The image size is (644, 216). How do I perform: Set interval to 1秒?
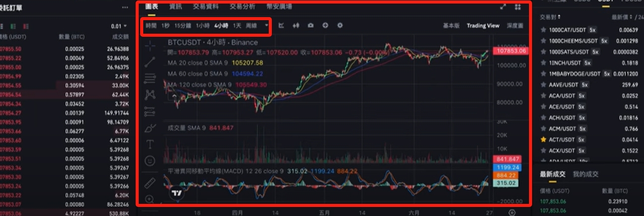pos(165,26)
